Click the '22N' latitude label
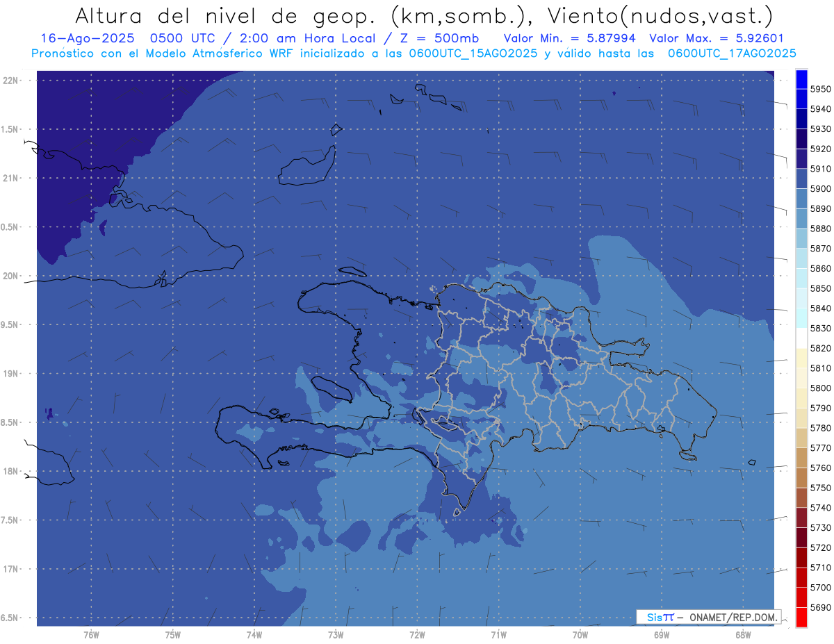 coord(10,80)
